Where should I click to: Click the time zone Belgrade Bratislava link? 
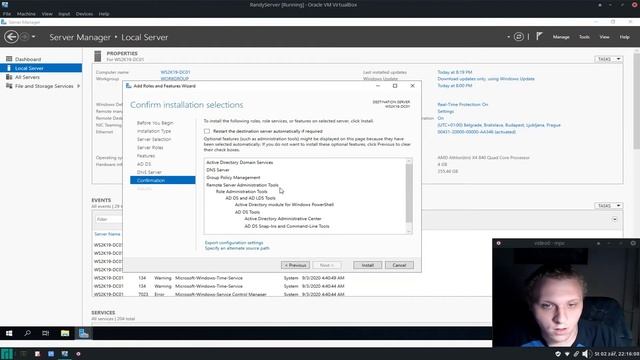(x=499, y=125)
